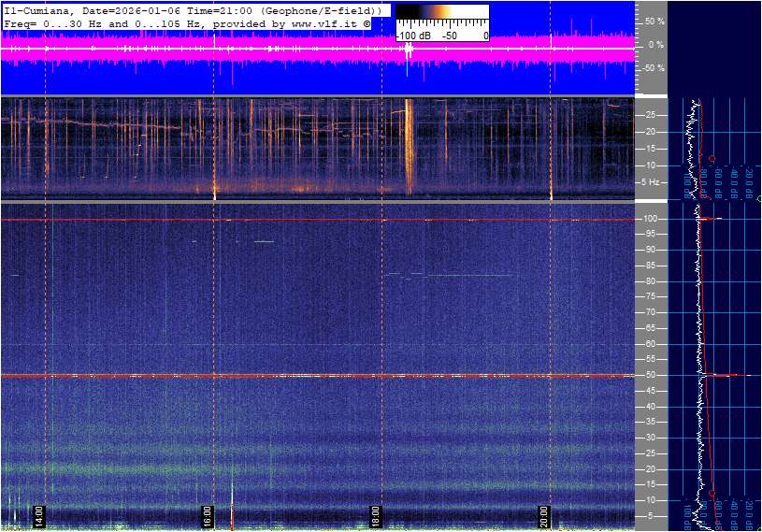The image size is (762, 532).
Task: Click the -100 dB label on color scale
Action: [412, 36]
